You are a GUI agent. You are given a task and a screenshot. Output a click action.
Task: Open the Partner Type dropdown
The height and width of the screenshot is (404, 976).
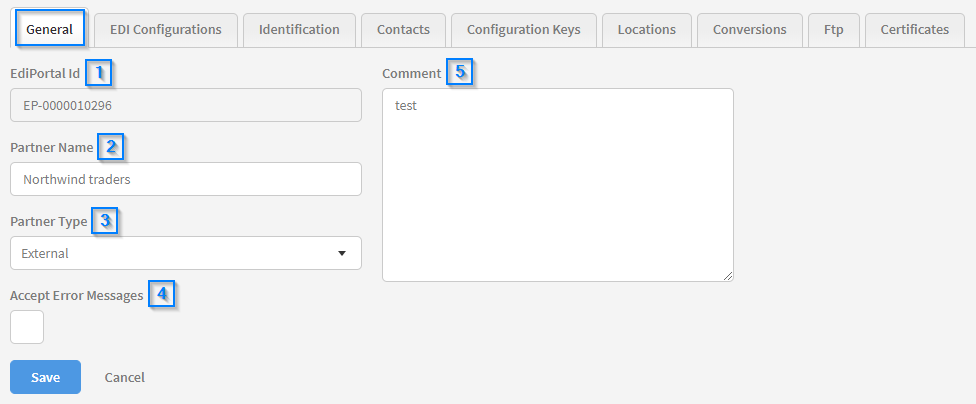(x=186, y=253)
